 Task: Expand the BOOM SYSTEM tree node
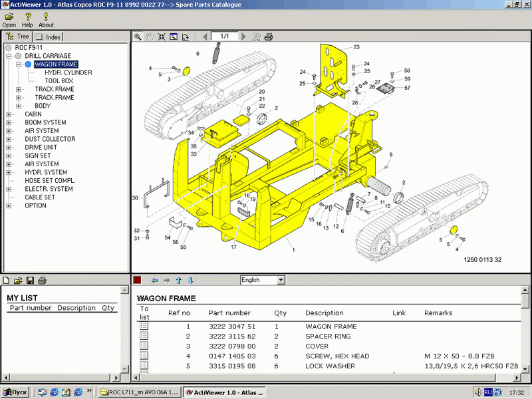click(9, 122)
